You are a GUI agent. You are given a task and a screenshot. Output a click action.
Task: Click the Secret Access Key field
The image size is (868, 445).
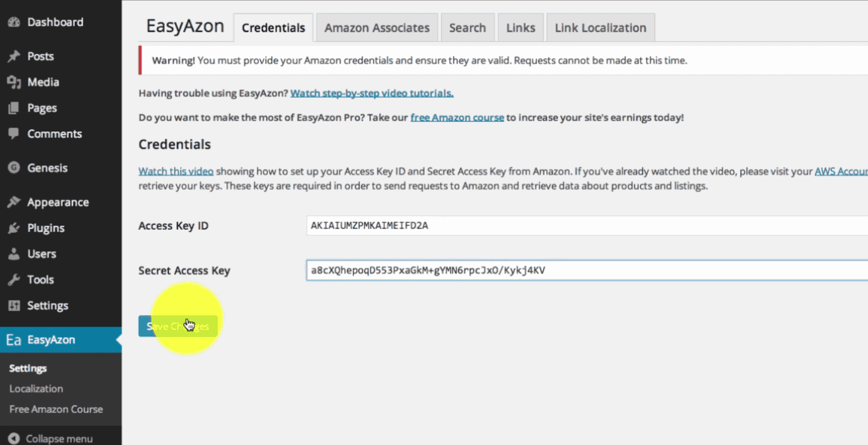587,271
